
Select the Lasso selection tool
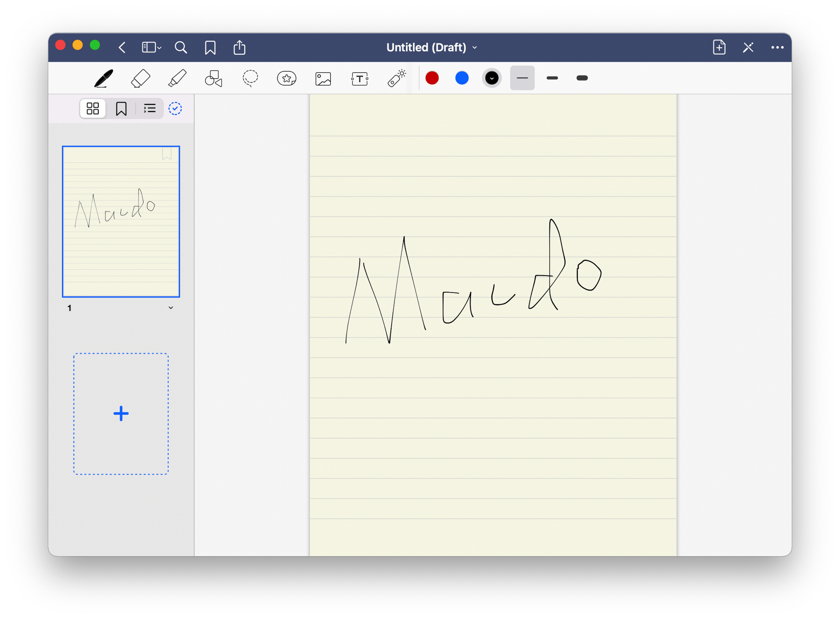[x=250, y=78]
